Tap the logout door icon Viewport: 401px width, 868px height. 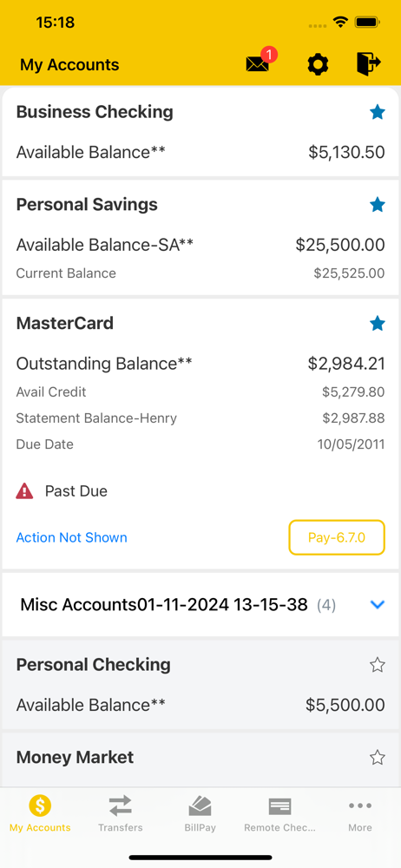click(368, 63)
